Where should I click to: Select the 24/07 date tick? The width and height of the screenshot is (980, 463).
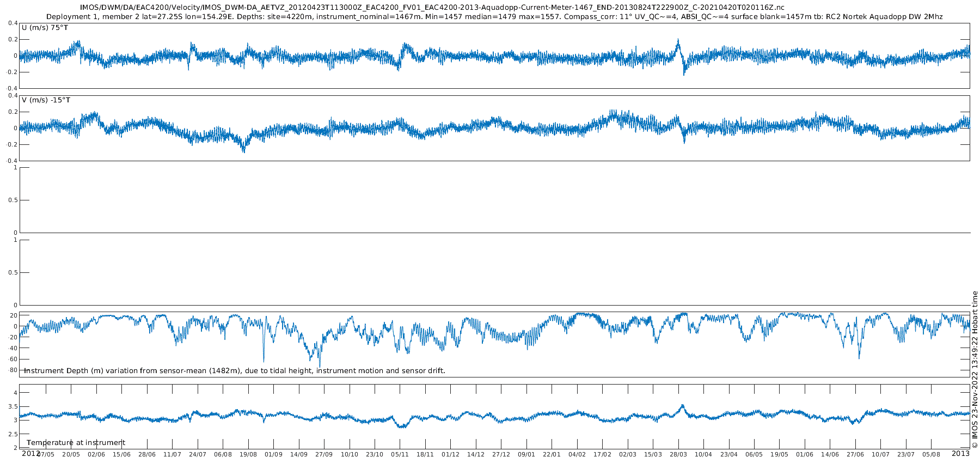click(x=198, y=454)
